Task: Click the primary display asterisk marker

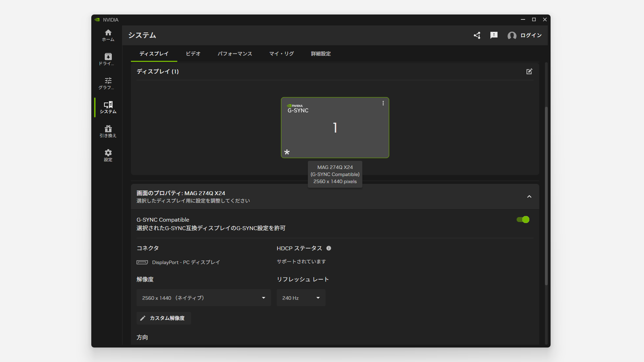Action: [x=287, y=152]
